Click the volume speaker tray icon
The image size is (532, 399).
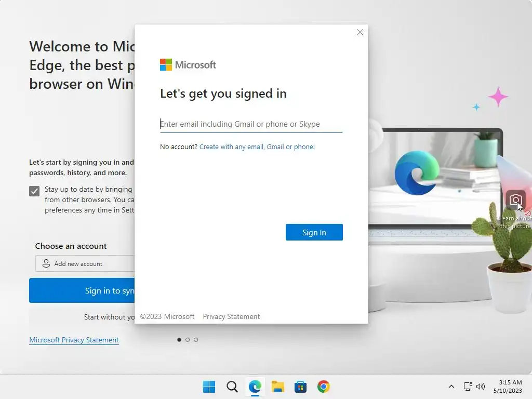481,387
